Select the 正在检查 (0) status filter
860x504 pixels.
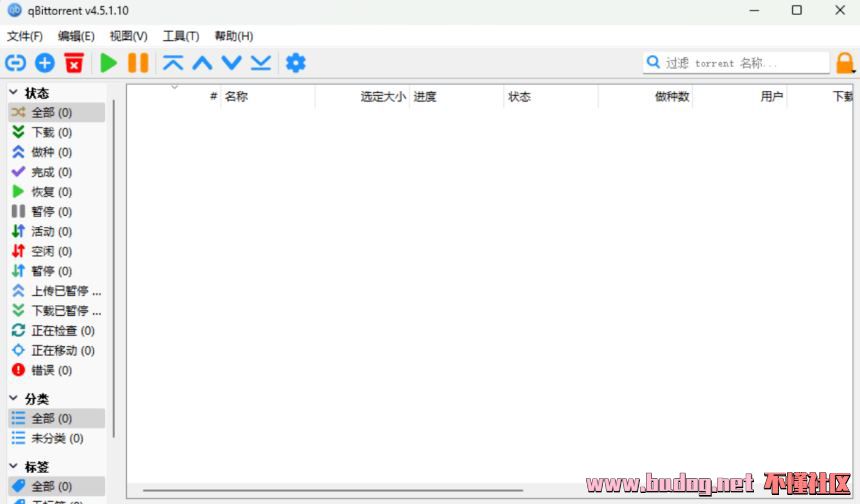56,330
